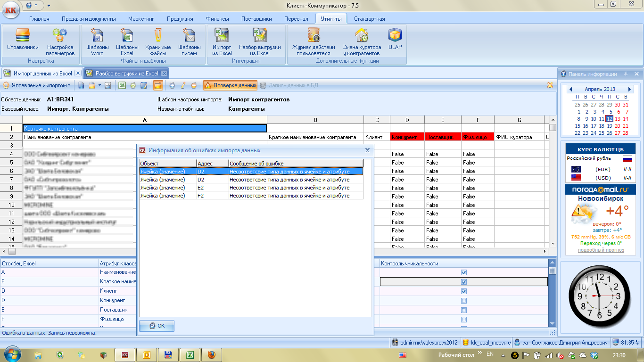
Task: Toggle uniqueness checkbox for Наименование row
Action: click(x=464, y=272)
